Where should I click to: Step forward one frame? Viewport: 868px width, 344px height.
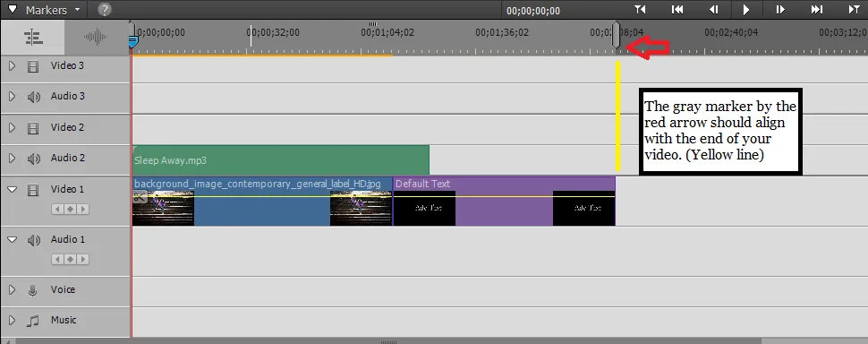click(x=780, y=10)
